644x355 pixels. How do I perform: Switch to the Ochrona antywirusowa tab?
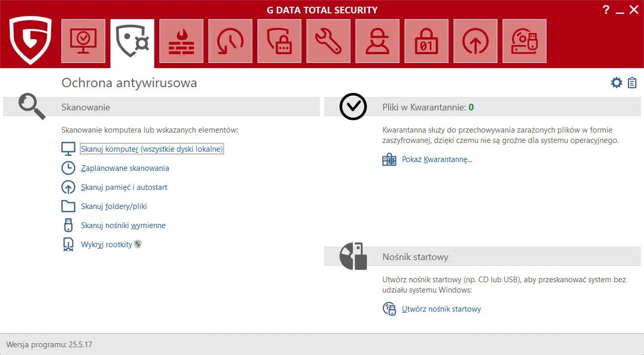tap(132, 40)
